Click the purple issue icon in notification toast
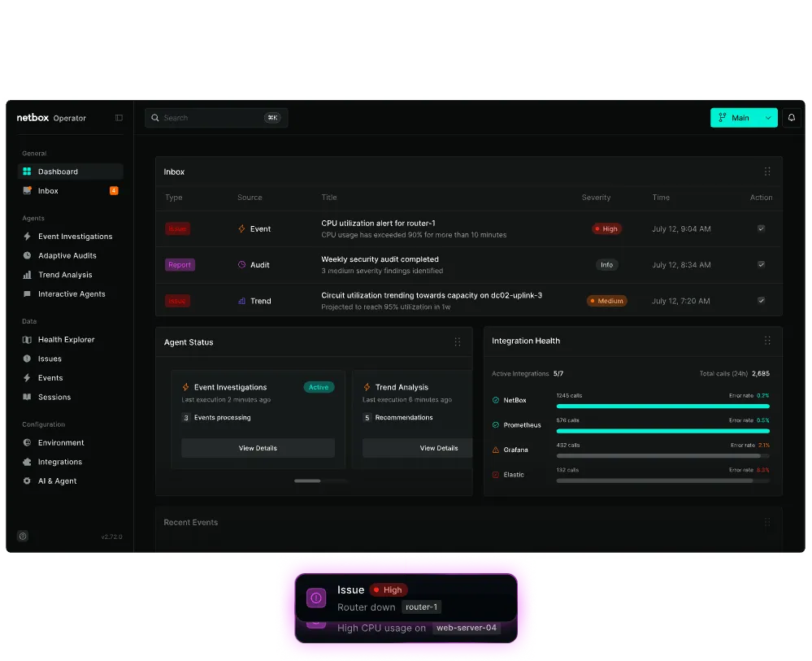The image size is (812, 661). tap(316, 598)
